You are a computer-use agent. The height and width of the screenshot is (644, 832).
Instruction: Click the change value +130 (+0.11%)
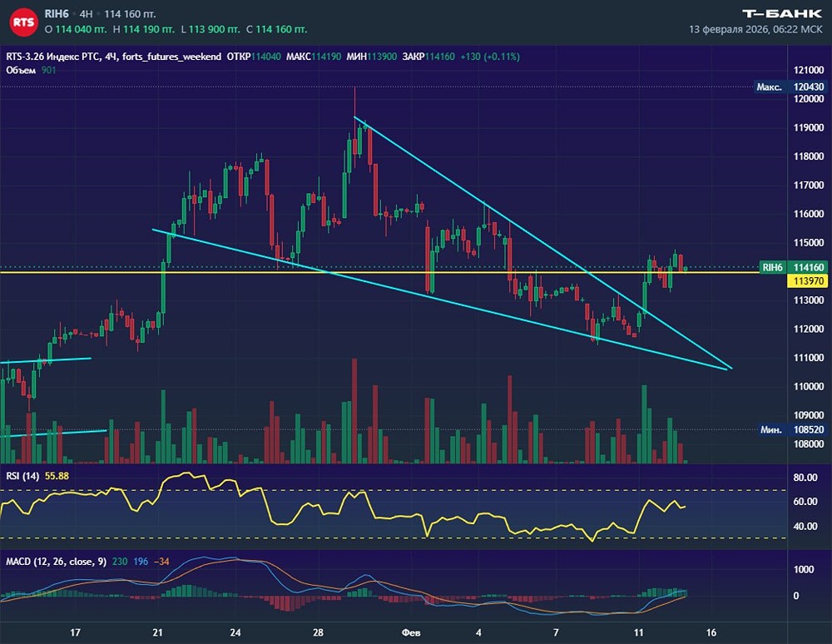pos(490,57)
